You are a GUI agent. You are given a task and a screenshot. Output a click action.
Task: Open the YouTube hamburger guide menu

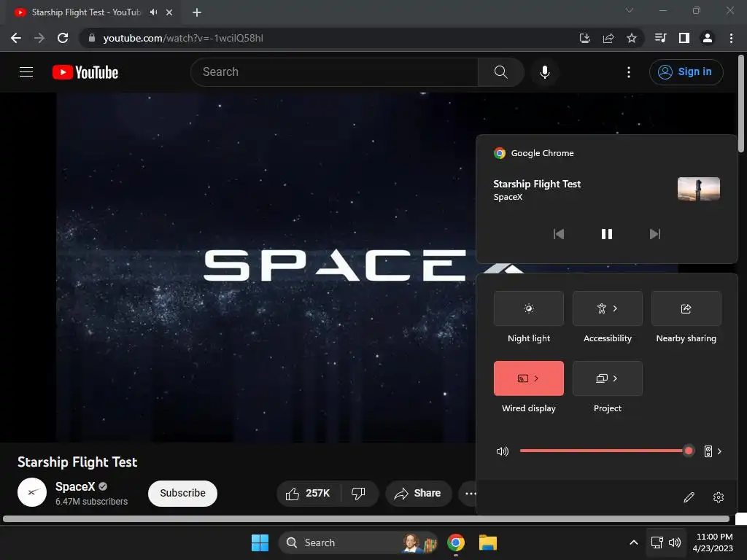[26, 72]
